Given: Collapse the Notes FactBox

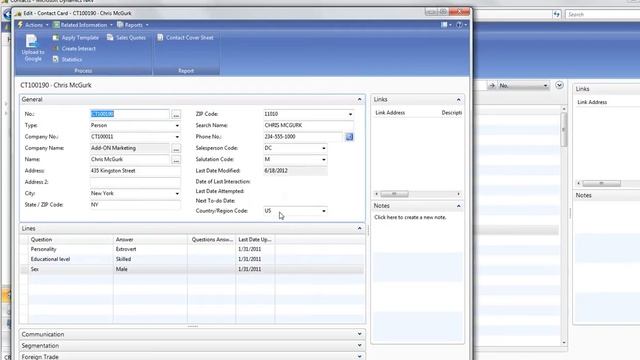Looking at the screenshot, I should click(x=458, y=206).
